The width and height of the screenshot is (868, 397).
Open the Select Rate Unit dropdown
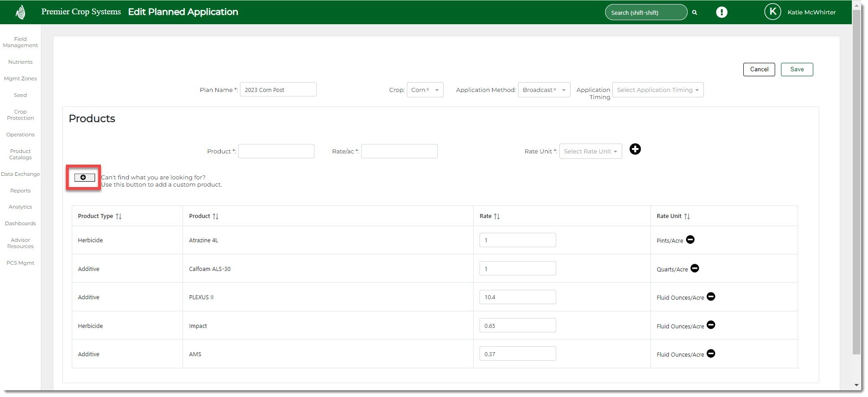(590, 152)
